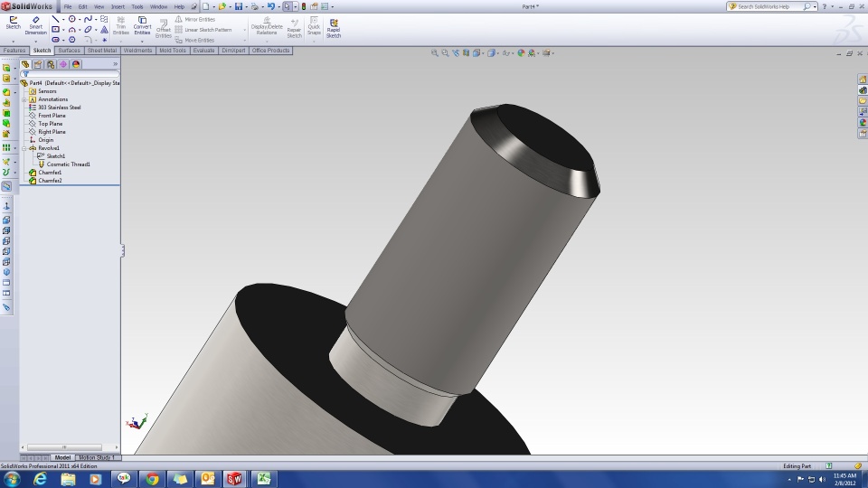Open Google Chrome from the taskbar
Image resolution: width=868 pixels, height=488 pixels.
(x=152, y=479)
